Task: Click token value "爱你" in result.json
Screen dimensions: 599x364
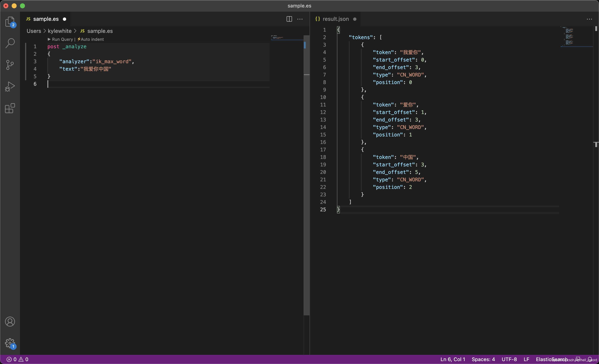Action: click(408, 105)
